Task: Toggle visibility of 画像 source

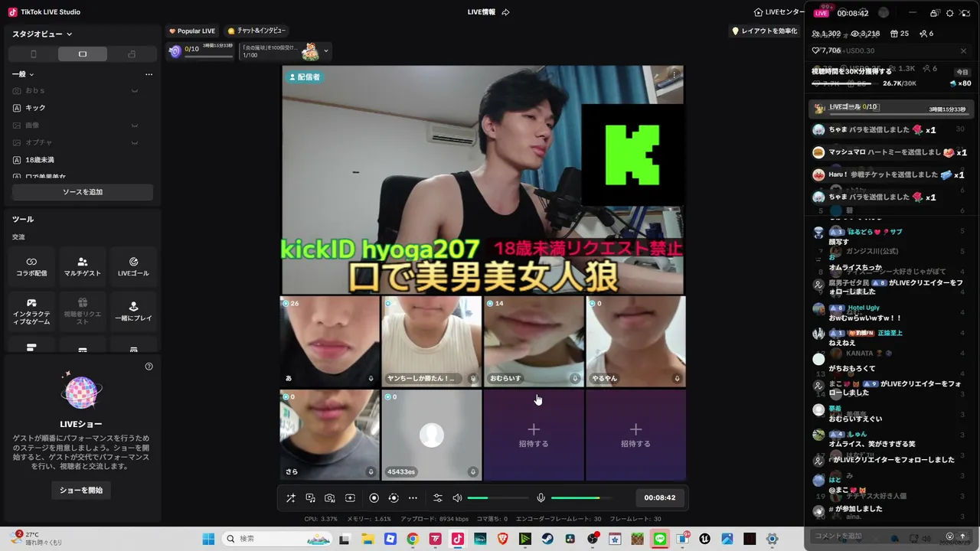Action: 135,126
